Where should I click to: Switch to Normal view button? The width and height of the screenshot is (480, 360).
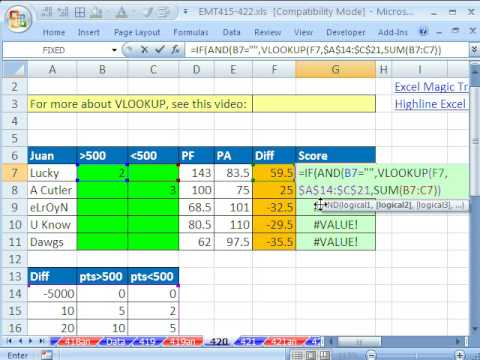pyautogui.click(x=298, y=355)
